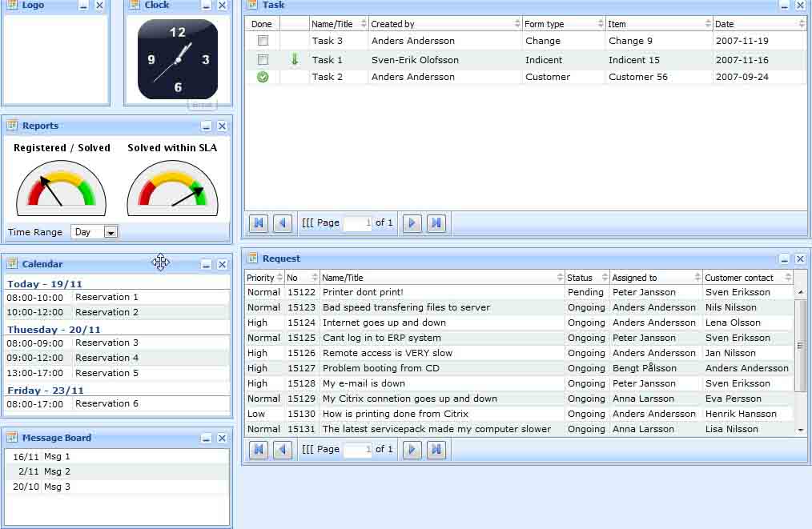Check the Done box for Task 1
812x529 pixels.
pyautogui.click(x=263, y=59)
